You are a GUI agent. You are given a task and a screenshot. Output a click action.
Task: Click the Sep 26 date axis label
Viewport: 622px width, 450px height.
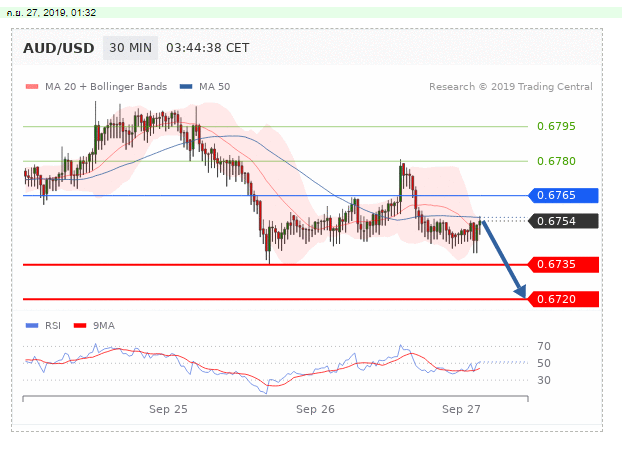click(x=315, y=410)
